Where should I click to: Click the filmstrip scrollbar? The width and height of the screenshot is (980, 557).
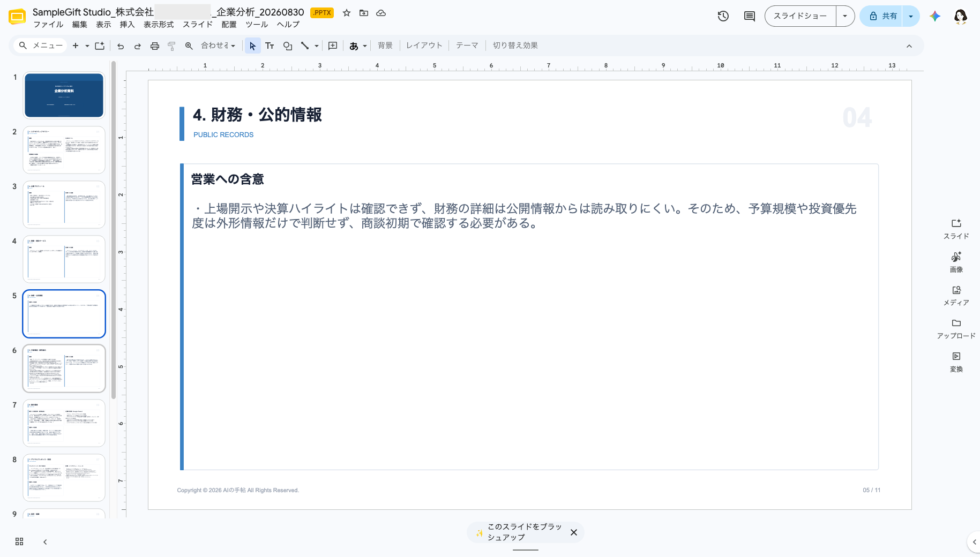tap(114, 230)
